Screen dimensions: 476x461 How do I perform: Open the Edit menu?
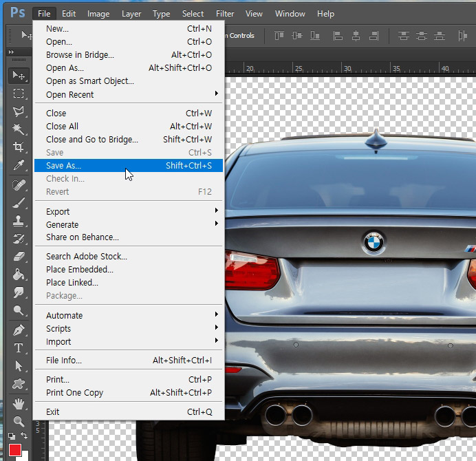69,14
